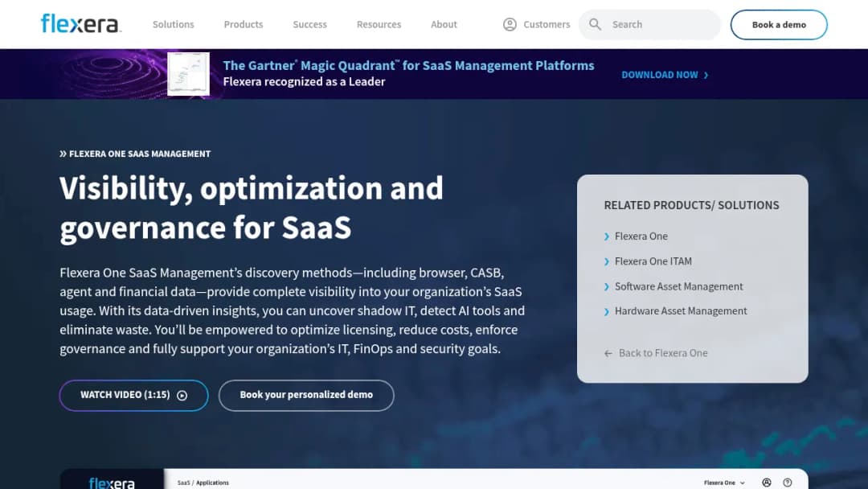Open Software Asset Management link
Image resolution: width=868 pixels, height=489 pixels.
click(678, 286)
